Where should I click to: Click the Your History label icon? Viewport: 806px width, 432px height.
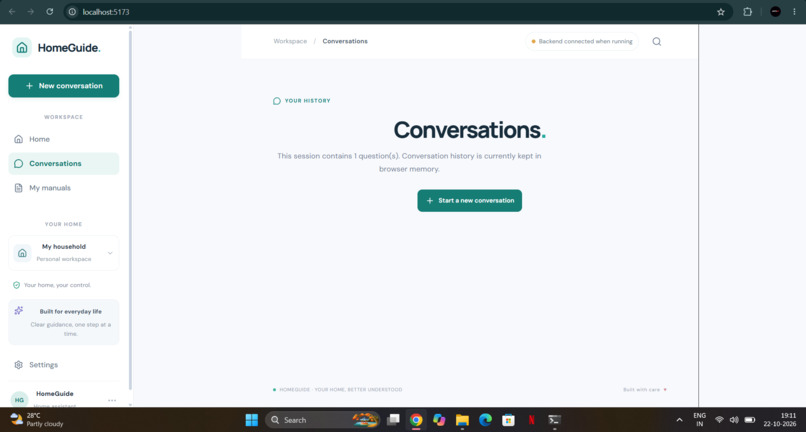(x=277, y=101)
